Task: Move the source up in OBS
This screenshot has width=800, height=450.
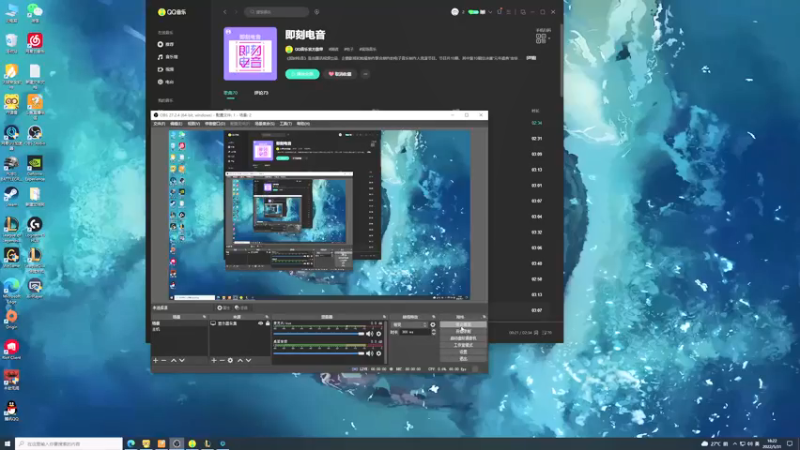Action: click(240, 360)
